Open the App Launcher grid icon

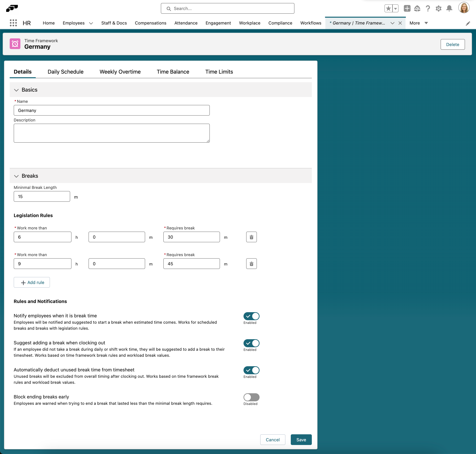[x=13, y=23]
